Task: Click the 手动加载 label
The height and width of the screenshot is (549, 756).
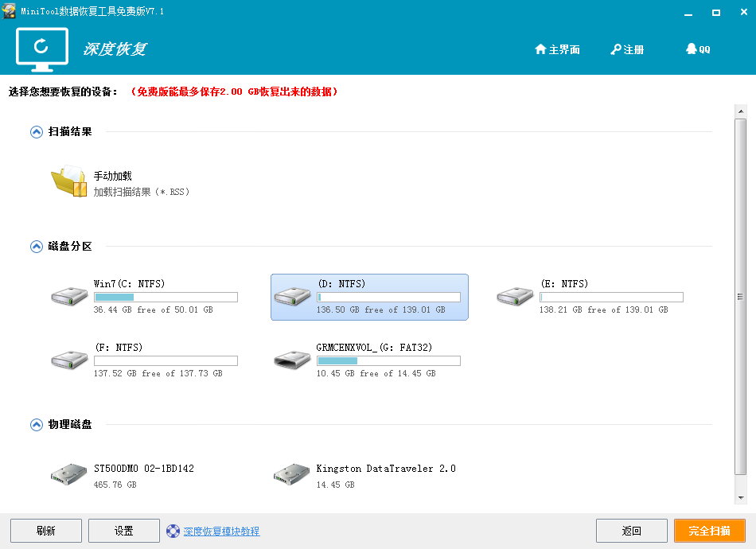Action: (112, 176)
